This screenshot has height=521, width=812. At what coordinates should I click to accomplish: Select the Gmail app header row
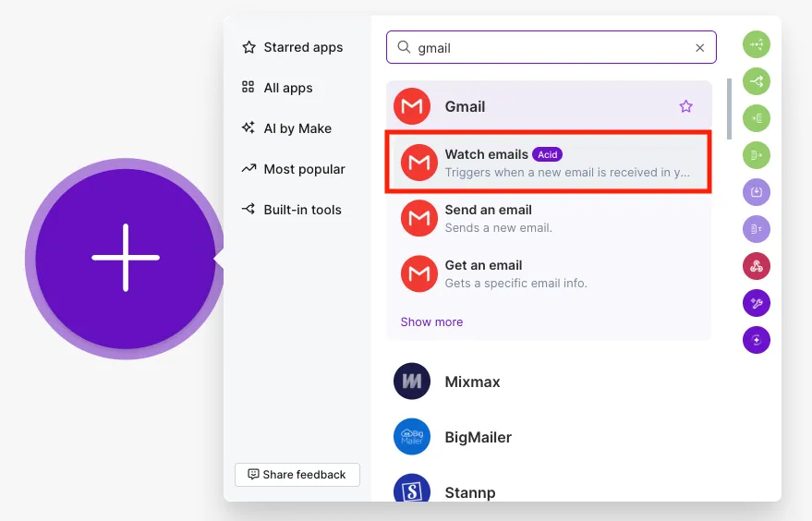[549, 106]
